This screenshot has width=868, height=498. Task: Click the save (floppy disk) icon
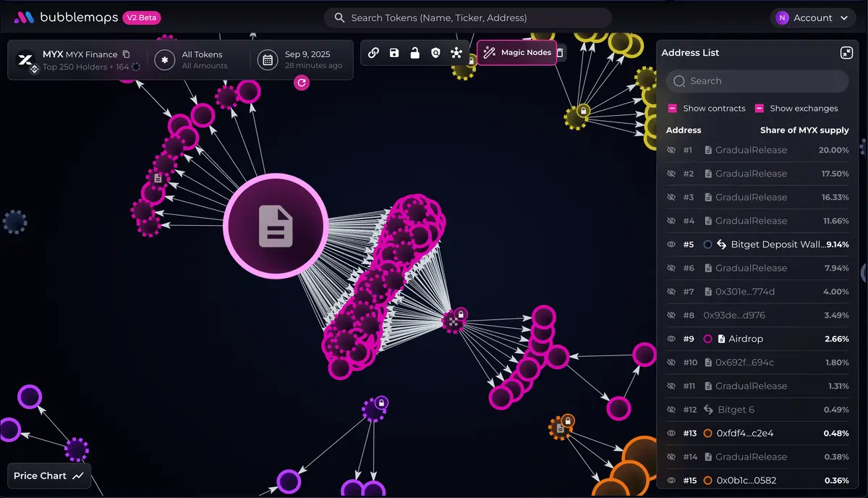pos(394,53)
